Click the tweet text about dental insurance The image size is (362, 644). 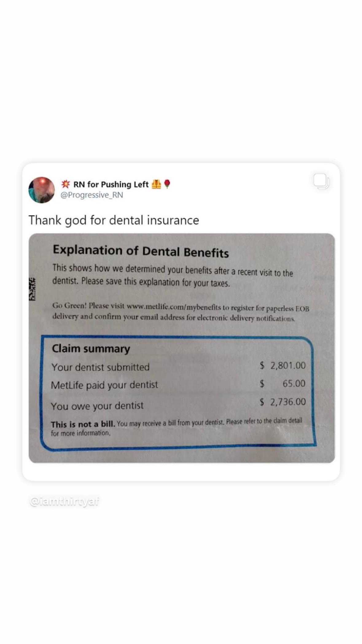tap(114, 220)
